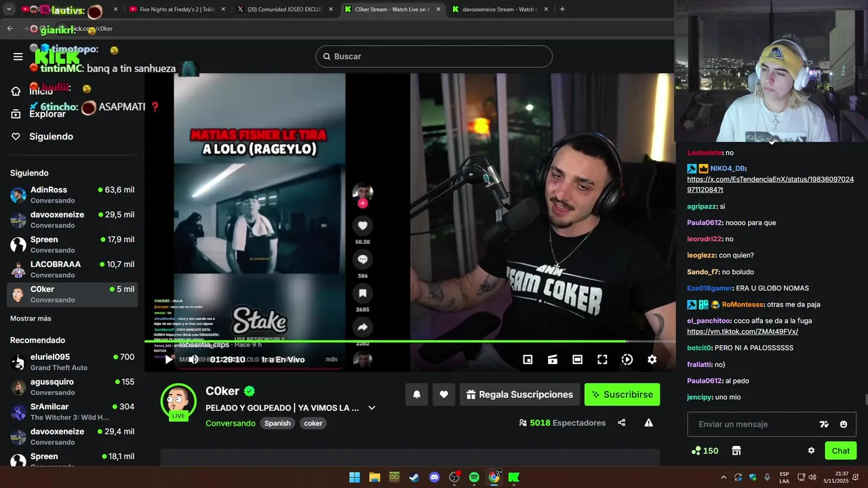
Task: Expand the stream title chevron
Action: [x=372, y=408]
